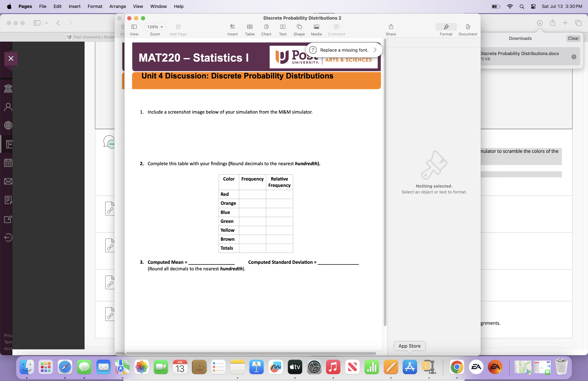This screenshot has width=588, height=381.
Task: Open the Arrange menu in menu bar
Action: click(117, 6)
